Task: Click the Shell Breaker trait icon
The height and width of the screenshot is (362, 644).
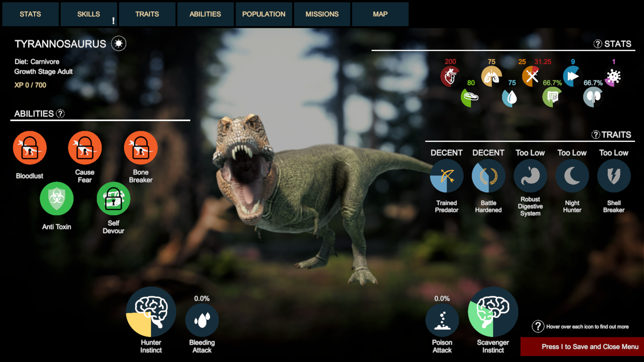Action: (x=613, y=175)
